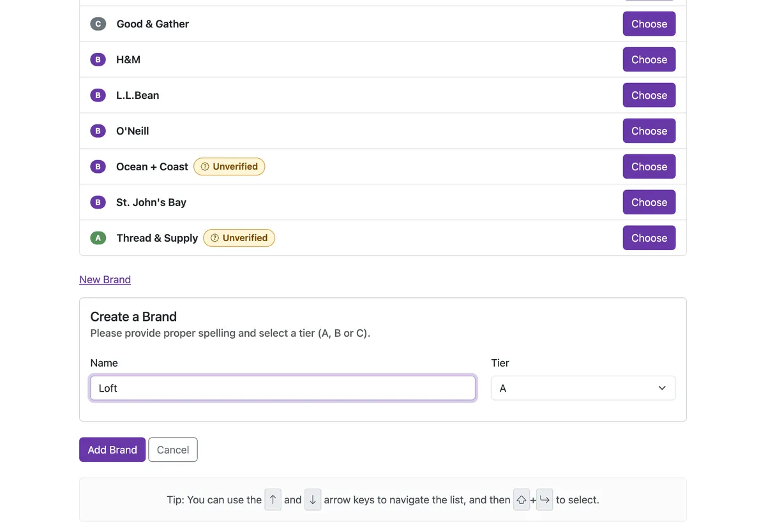Select the Good & Gather brand name text

(153, 24)
